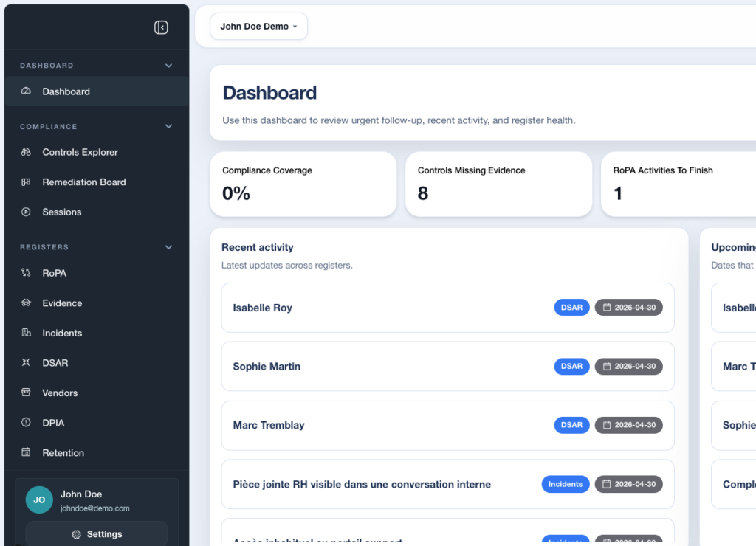The width and height of the screenshot is (756, 546).
Task: Click 2026-04-30 date badge on Isabelle Roy row
Action: point(629,308)
